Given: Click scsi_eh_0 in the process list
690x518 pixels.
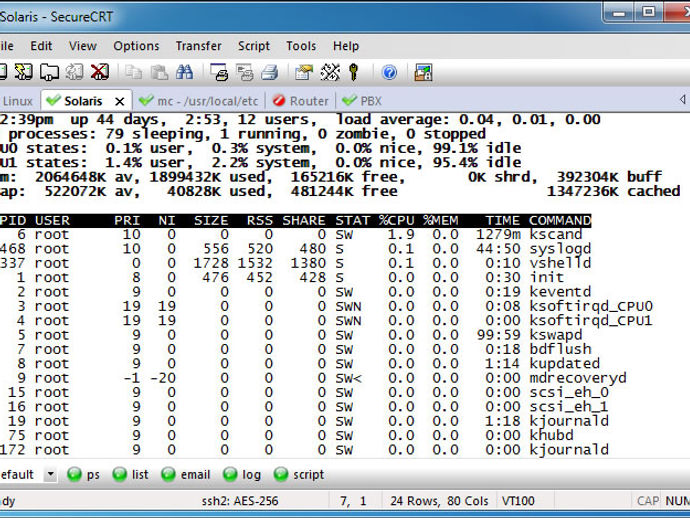Looking at the screenshot, I should 569,393.
